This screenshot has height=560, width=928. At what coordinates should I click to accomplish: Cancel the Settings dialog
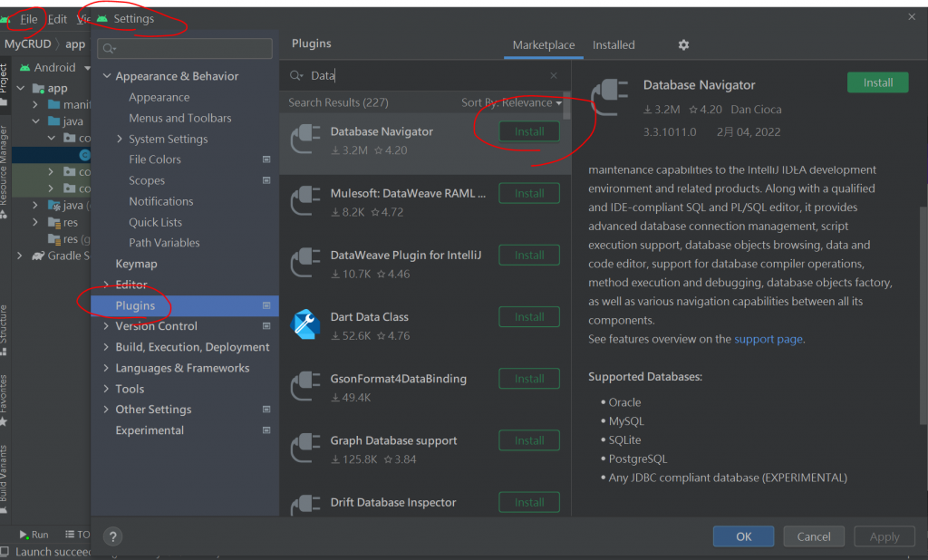(814, 536)
